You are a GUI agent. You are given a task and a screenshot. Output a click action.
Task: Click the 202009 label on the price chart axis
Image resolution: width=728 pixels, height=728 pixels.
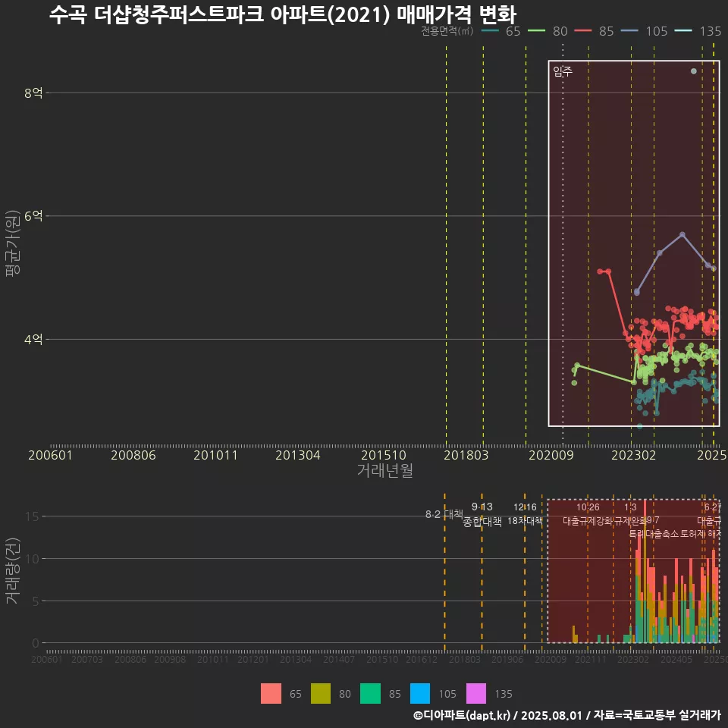[x=551, y=455]
